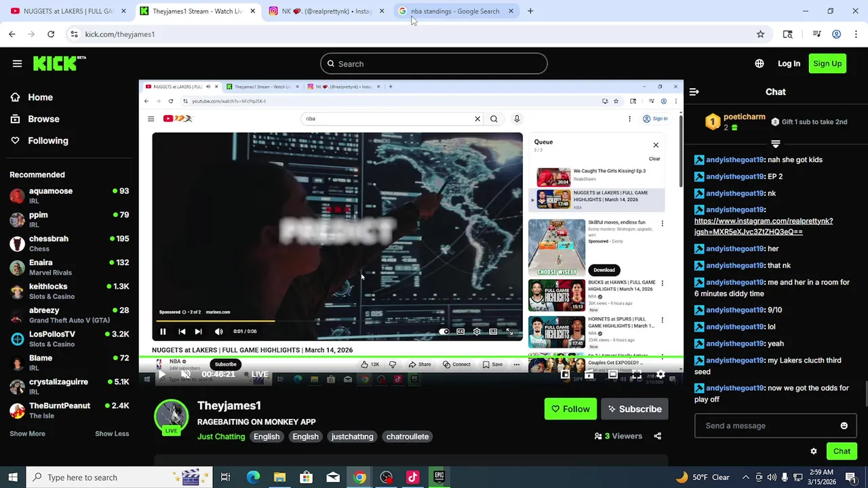Close the Theyjames1 Stream tab
Viewport: 868px width, 488px height.
(x=252, y=11)
